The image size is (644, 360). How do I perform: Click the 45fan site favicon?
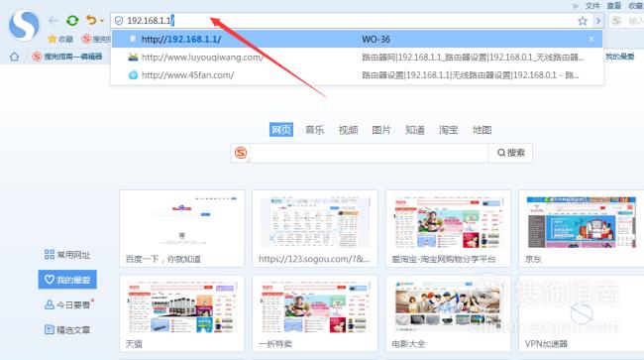tap(133, 75)
